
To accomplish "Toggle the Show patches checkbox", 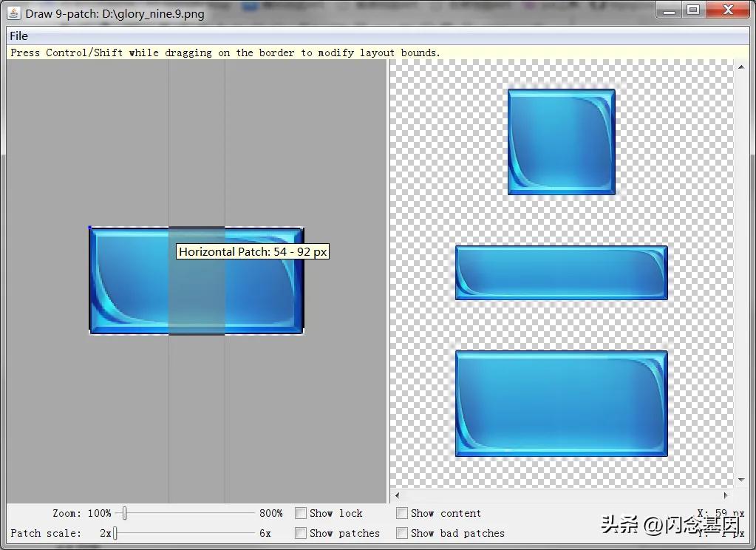I will click(301, 533).
